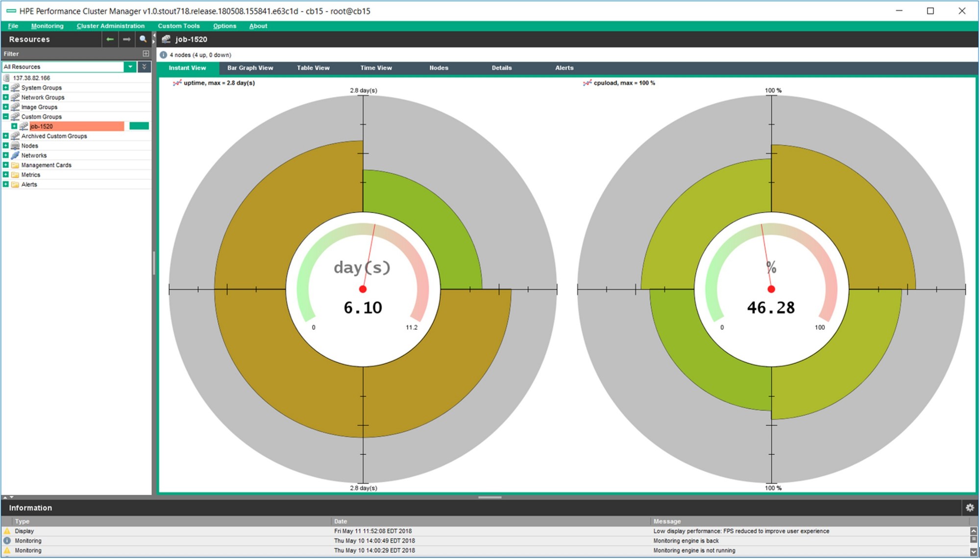Switch to the Details tab
The image size is (980, 559).
pos(502,68)
